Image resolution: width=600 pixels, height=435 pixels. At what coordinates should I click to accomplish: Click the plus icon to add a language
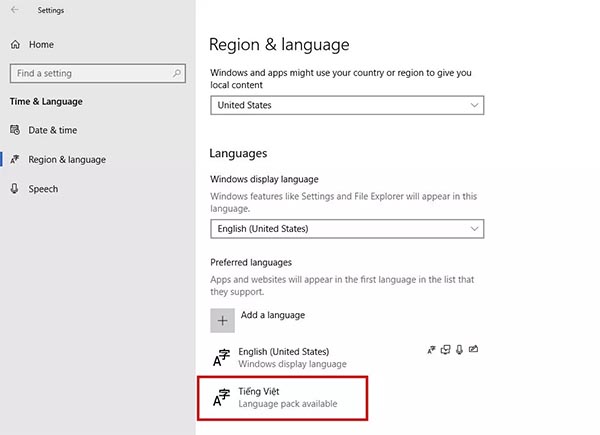point(222,320)
